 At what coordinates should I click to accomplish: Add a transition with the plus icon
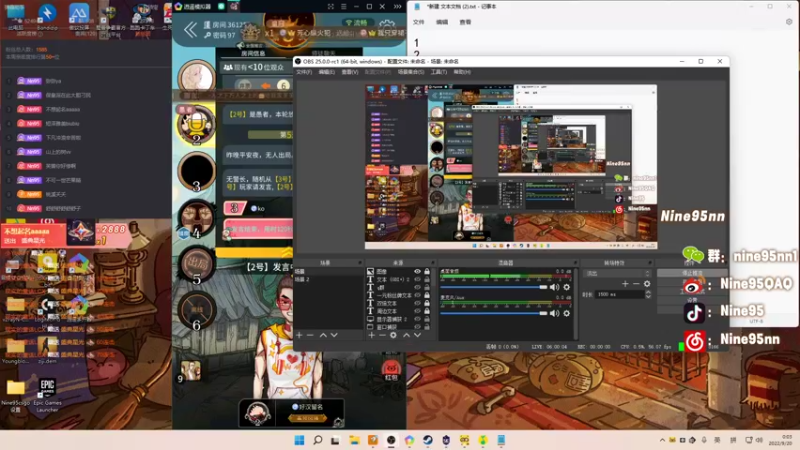tap(625, 284)
